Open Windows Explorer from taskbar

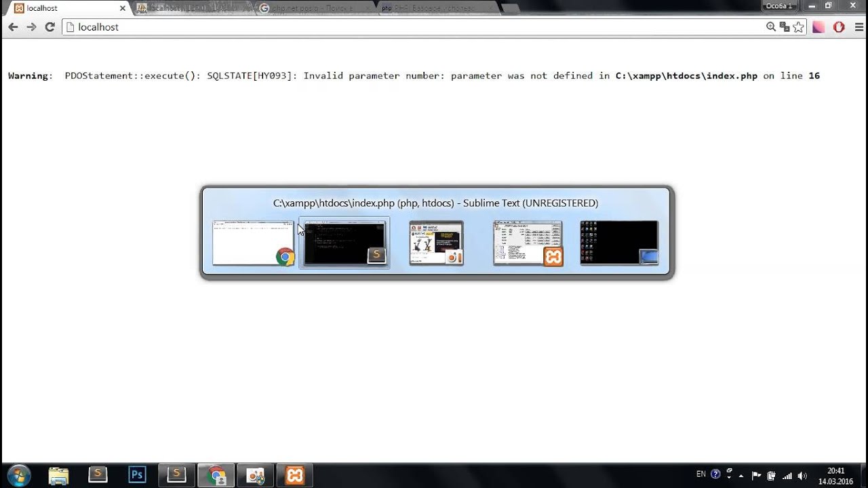tap(59, 475)
